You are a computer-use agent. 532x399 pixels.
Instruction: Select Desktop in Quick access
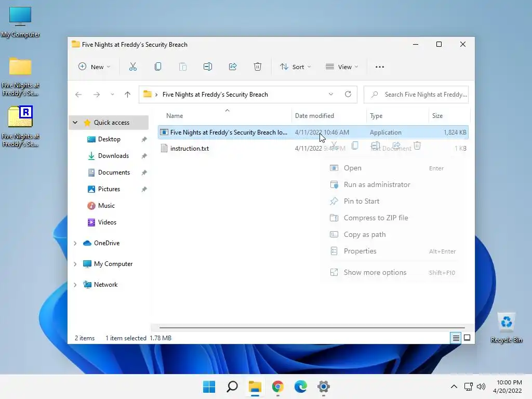click(x=109, y=139)
